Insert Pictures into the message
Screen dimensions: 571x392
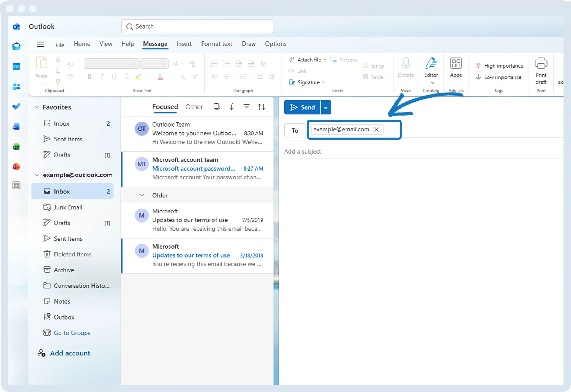tap(344, 60)
